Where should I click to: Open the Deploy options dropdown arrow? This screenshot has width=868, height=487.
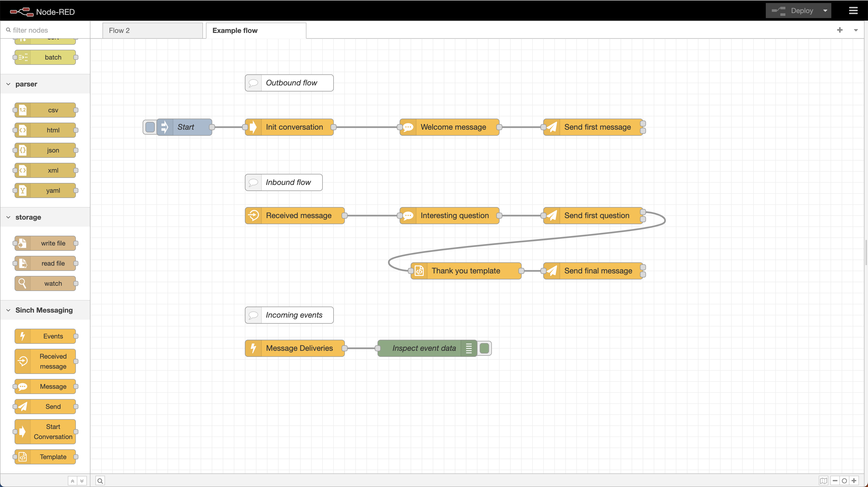[825, 11]
